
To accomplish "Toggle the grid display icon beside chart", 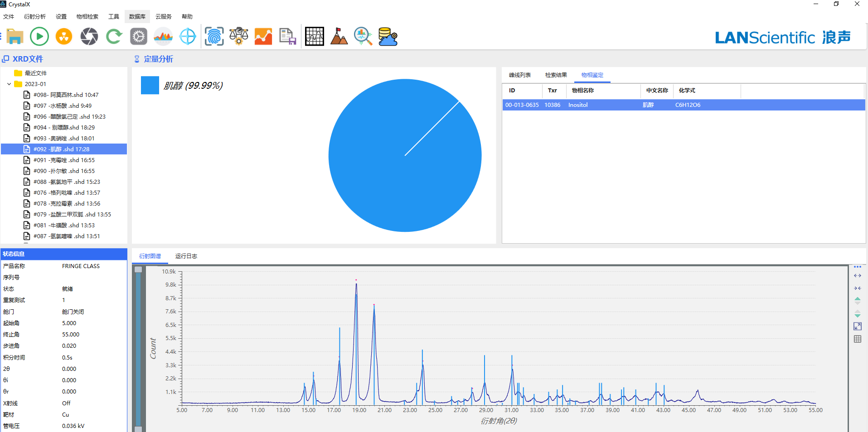I will point(858,339).
